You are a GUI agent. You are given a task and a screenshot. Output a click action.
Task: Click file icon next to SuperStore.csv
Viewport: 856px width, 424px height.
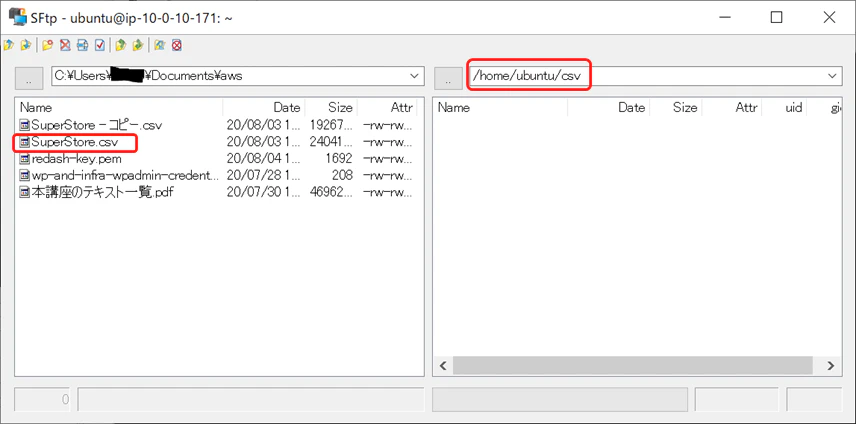[25, 142]
